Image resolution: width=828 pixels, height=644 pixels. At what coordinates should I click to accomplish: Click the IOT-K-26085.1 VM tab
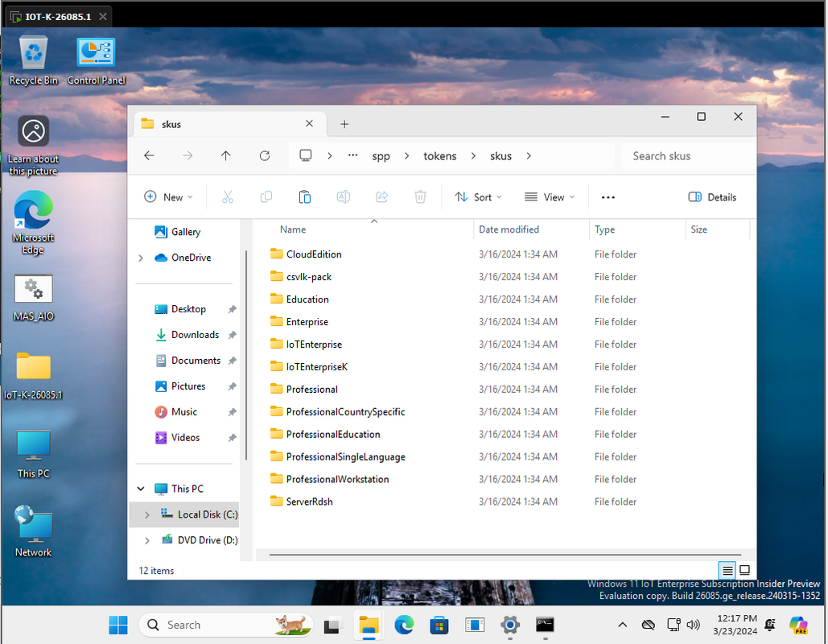click(x=58, y=17)
